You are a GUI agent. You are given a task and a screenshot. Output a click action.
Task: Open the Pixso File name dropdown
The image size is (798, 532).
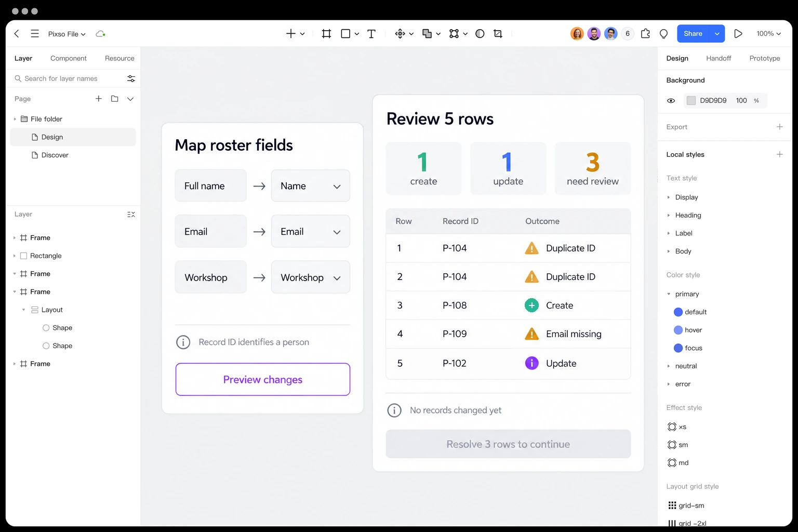[67, 34]
